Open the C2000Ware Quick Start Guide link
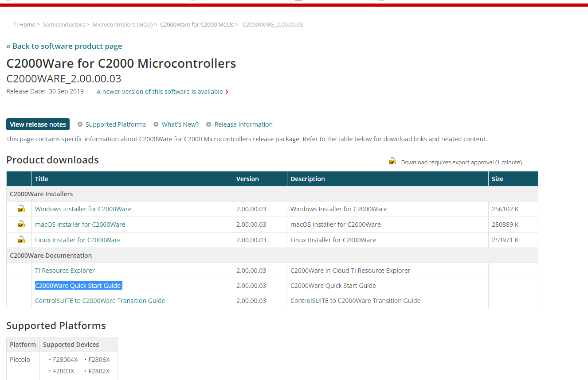Image resolution: width=588 pixels, height=380 pixels. pos(78,286)
